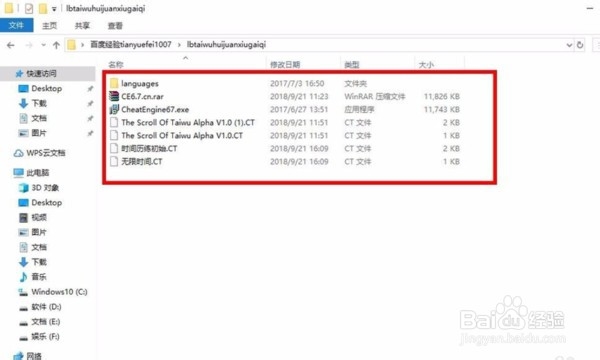Click the new folder icon in title bar
Viewport: 600px width, 360px height.
coord(43,8)
